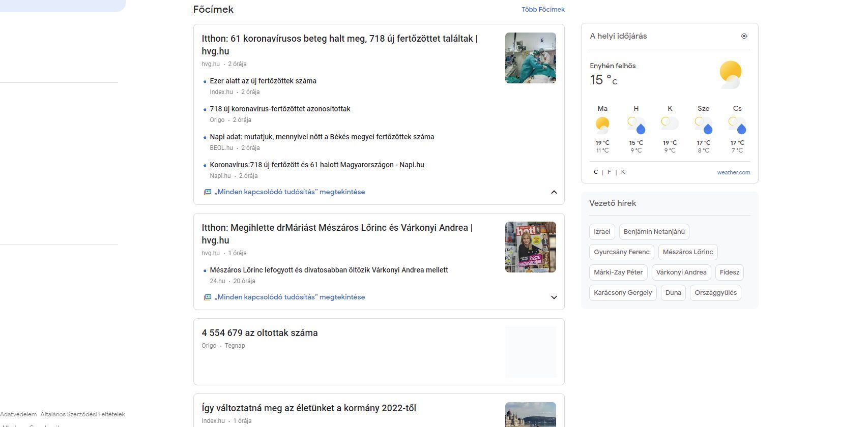Click the Sze day rain forecast icon

point(704,125)
